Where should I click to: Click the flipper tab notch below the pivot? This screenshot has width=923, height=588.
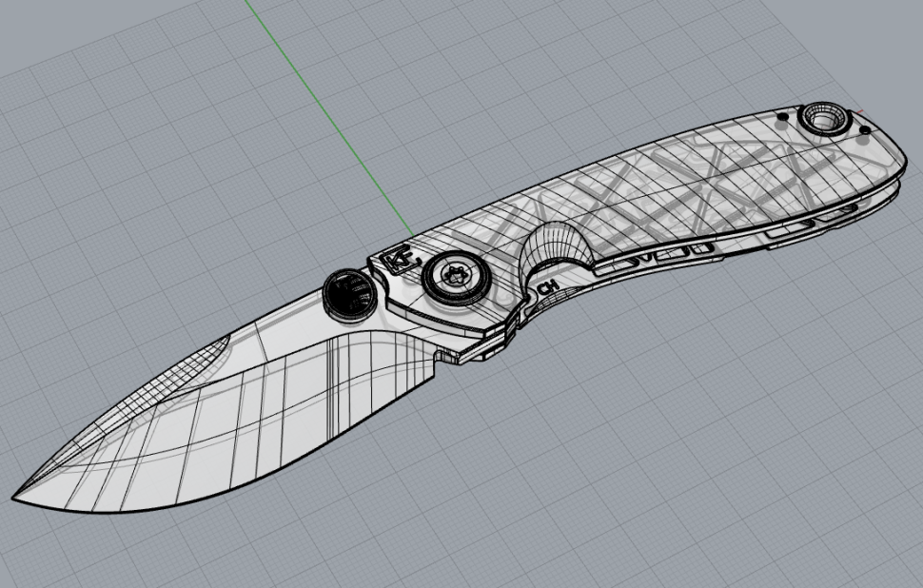tap(443, 357)
